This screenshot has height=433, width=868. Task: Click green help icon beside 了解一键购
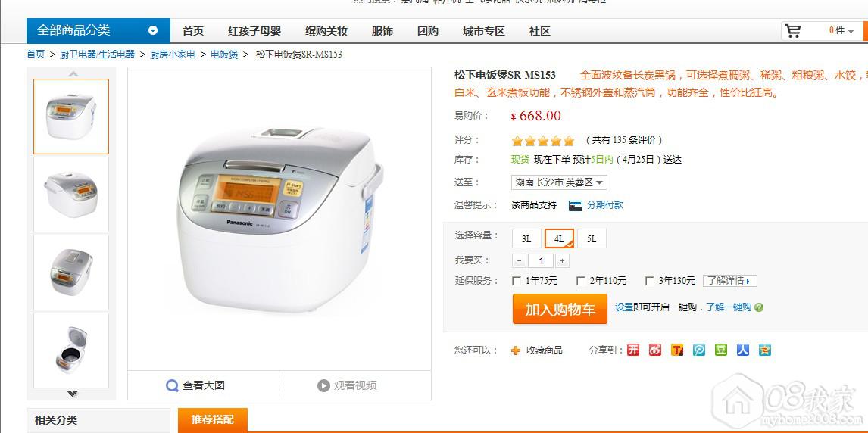click(759, 307)
